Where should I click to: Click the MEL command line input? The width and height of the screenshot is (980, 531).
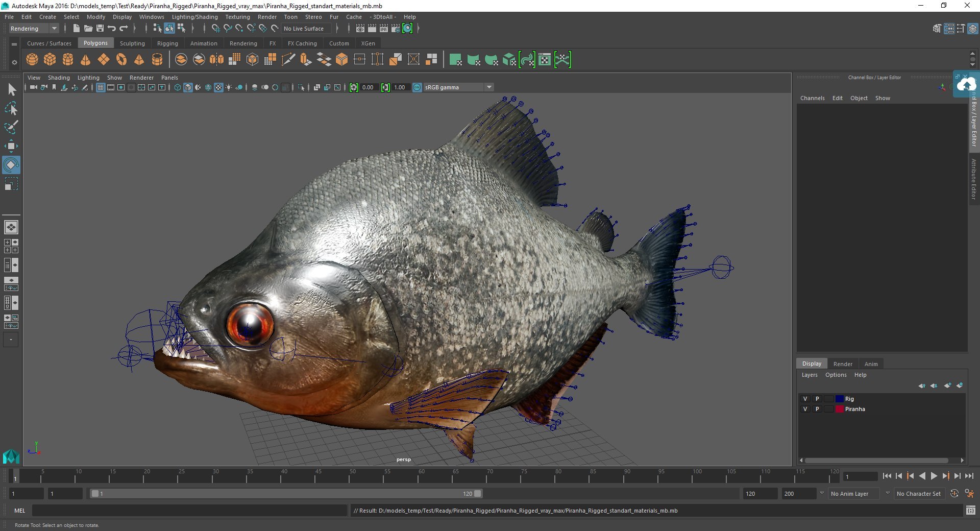(189, 511)
